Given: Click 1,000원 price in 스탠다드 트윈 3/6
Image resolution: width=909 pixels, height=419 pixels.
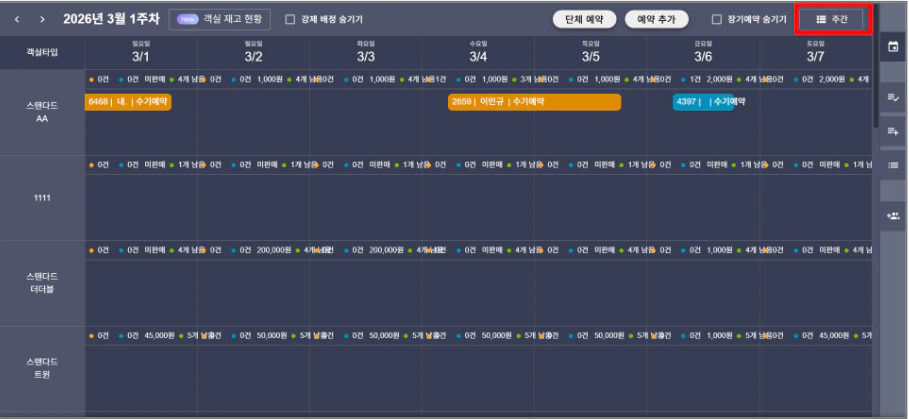Looking at the screenshot, I should (x=719, y=336).
